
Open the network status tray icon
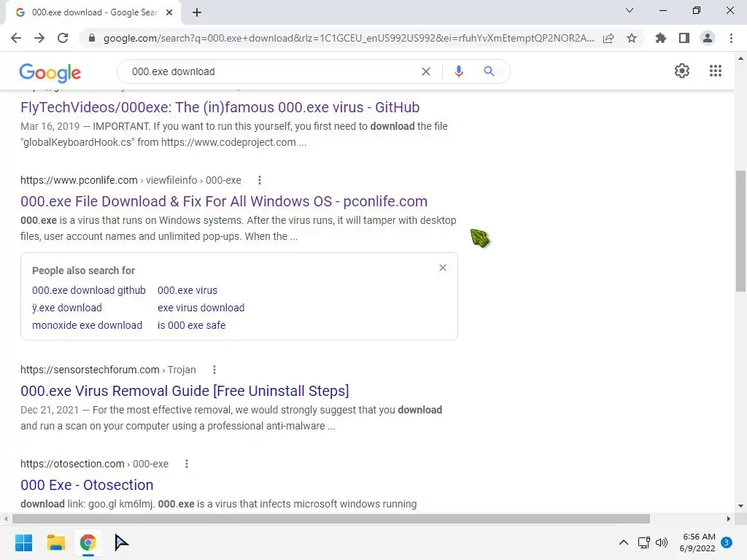click(643, 542)
